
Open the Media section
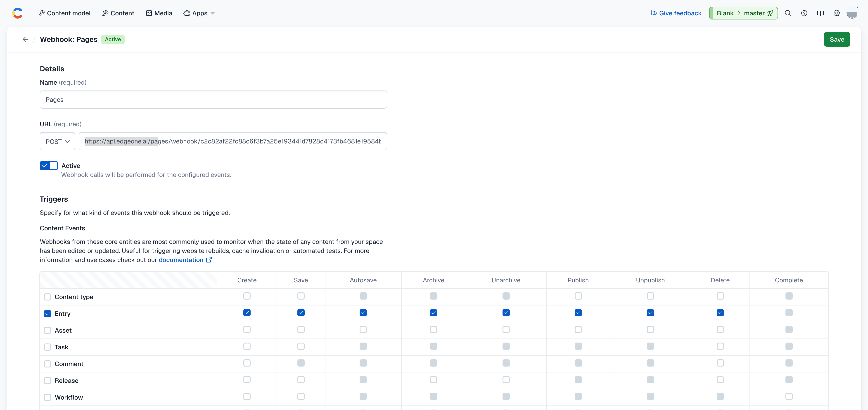pos(159,13)
